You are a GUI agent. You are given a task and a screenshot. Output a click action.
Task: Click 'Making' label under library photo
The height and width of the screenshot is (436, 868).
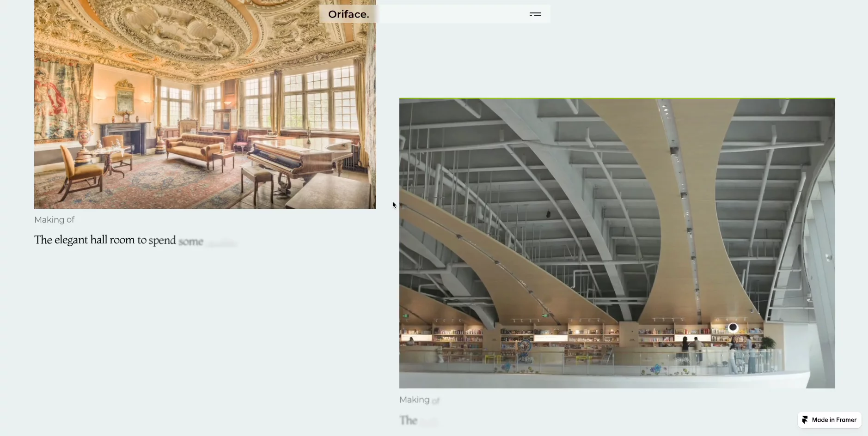click(x=415, y=400)
